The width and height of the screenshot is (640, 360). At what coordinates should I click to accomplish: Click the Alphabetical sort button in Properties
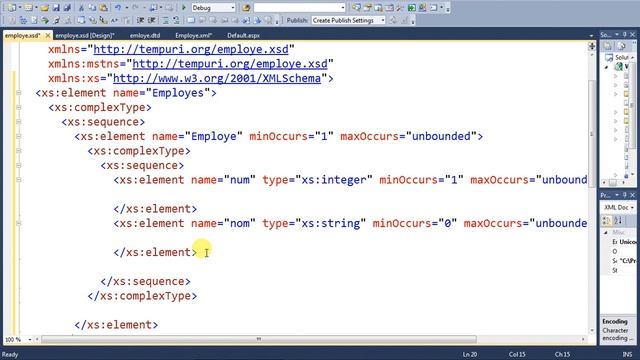(618, 221)
